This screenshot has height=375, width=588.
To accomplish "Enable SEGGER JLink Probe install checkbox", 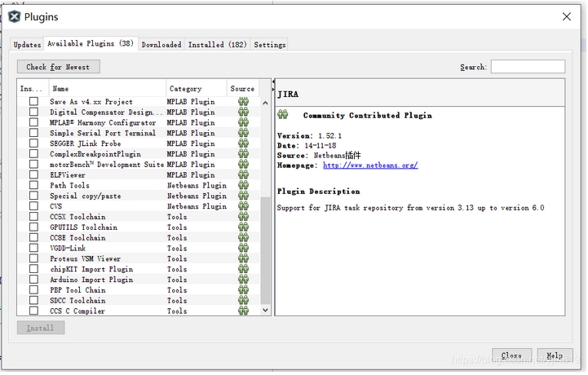I will click(x=33, y=143).
